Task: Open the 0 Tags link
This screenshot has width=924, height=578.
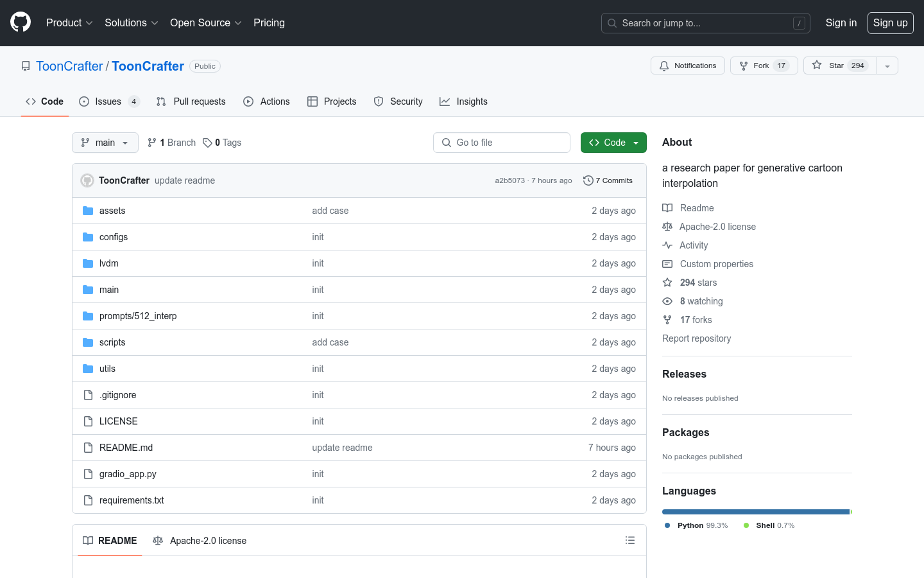Action: 222,143
